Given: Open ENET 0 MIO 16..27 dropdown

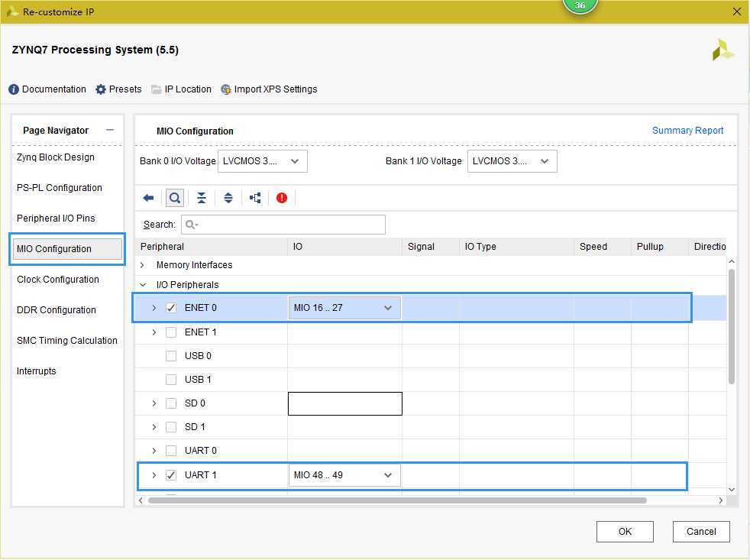Looking at the screenshot, I should pos(344,308).
